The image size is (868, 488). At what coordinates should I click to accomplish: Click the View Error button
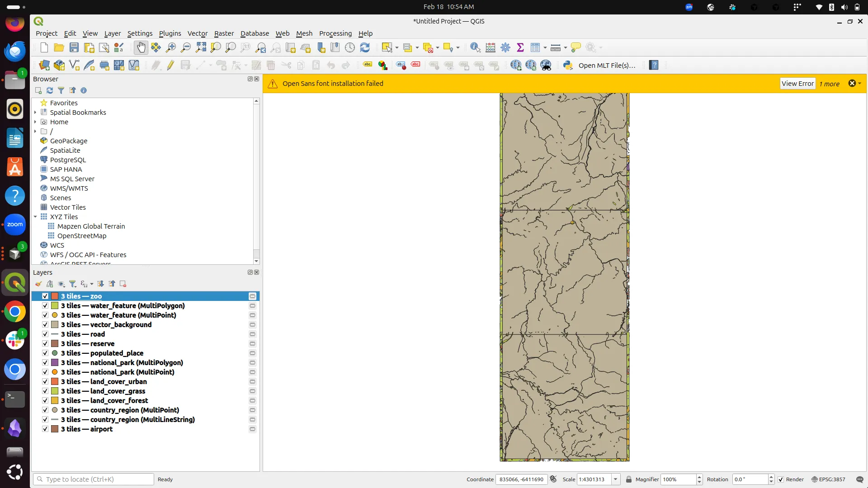coord(797,83)
